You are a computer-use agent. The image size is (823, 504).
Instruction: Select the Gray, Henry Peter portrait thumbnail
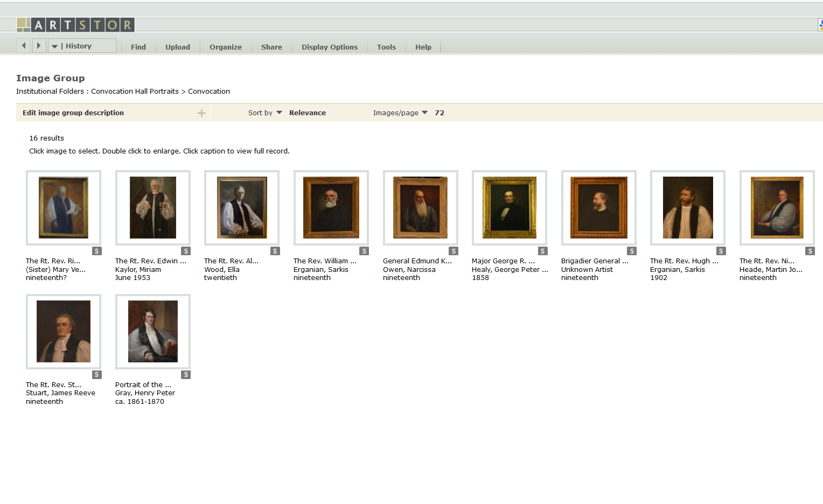[153, 332]
